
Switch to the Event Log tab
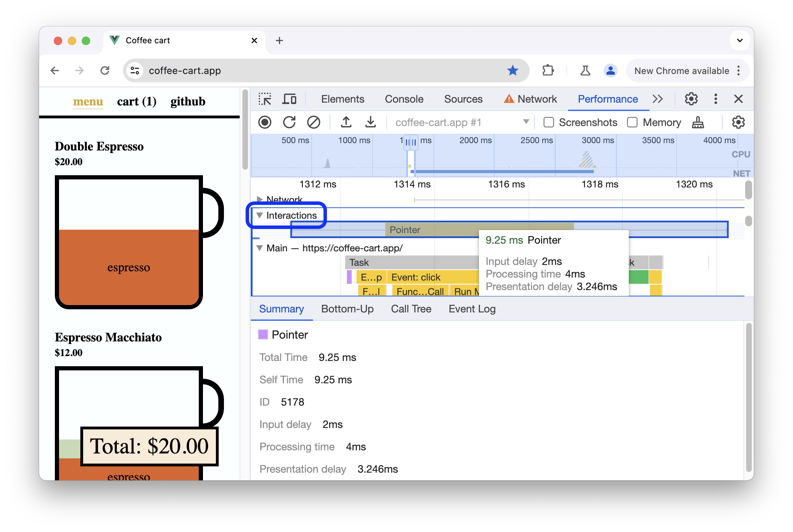(x=472, y=309)
